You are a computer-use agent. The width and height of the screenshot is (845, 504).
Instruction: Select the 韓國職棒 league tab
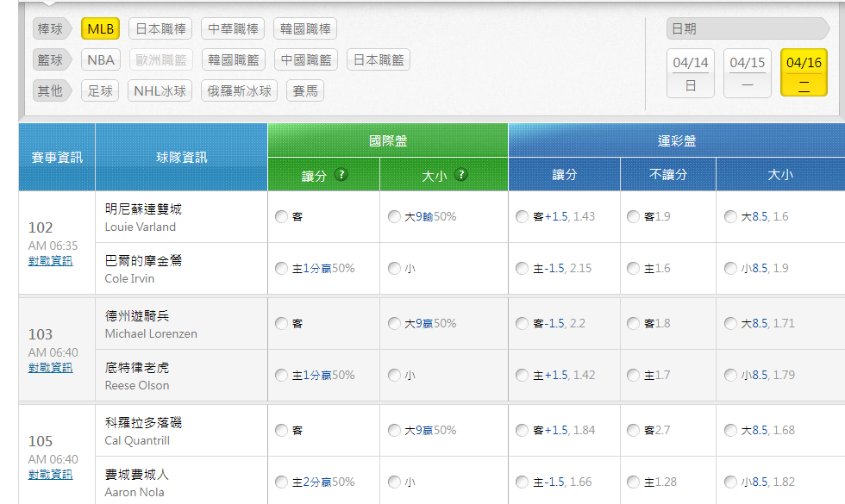(x=305, y=28)
